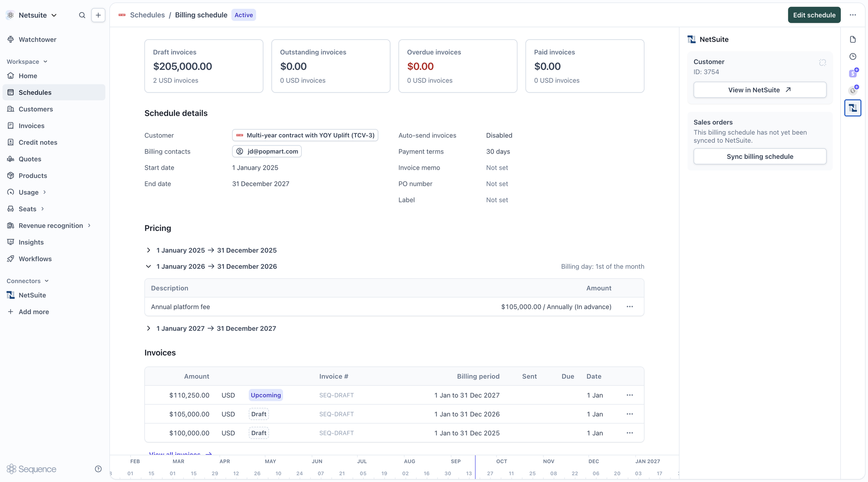The image size is (868, 482).
Task: Expand the Usage submenu chevron
Action: pyautogui.click(x=44, y=192)
